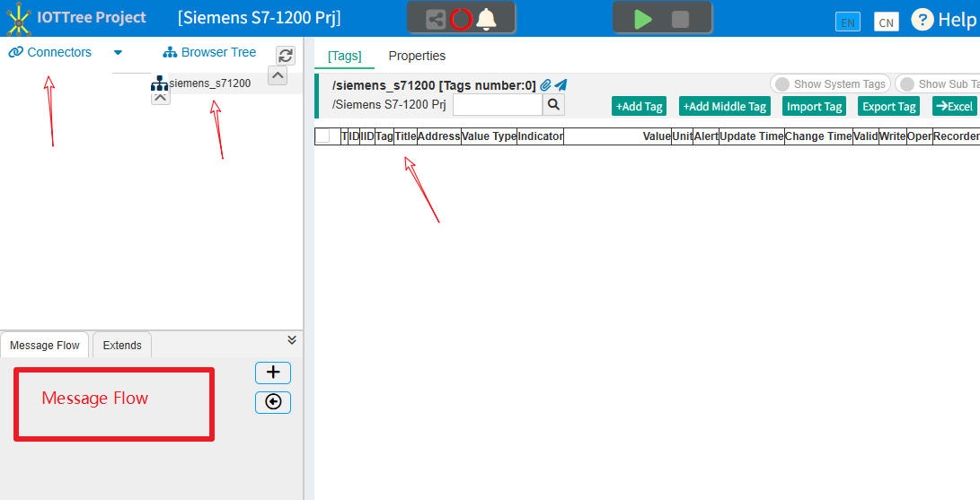Image resolution: width=980 pixels, height=500 pixels.
Task: Open the Connectors panel link
Action: coord(50,52)
